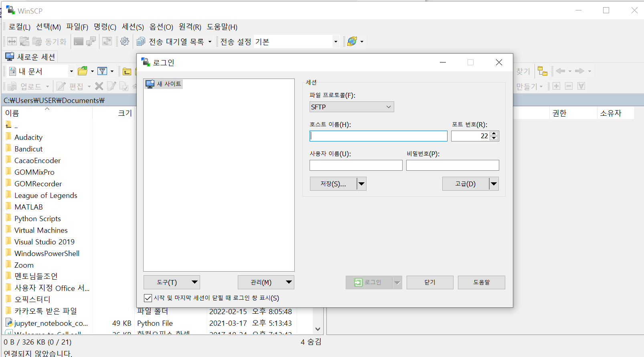Viewport: 644px width, 357px height.
Task: Click the 도움말 button in login dialog
Action: (481, 282)
